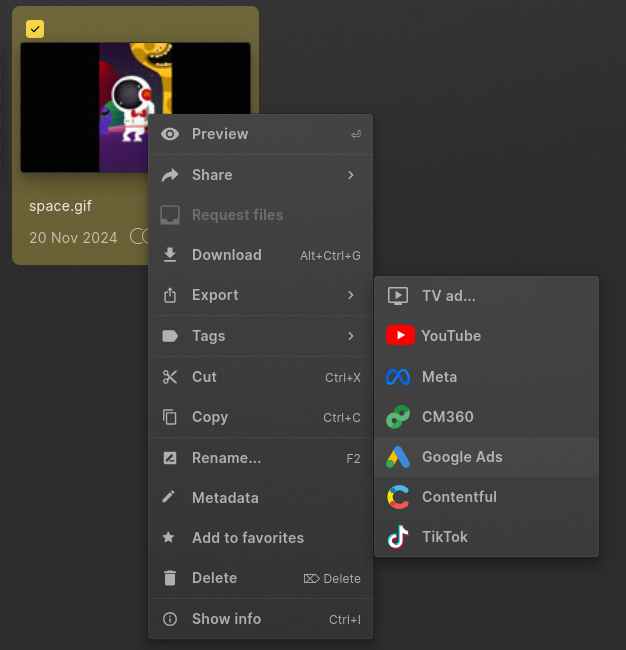The width and height of the screenshot is (626, 650).
Task: Choose Preview in the context menu
Action: coord(260,134)
